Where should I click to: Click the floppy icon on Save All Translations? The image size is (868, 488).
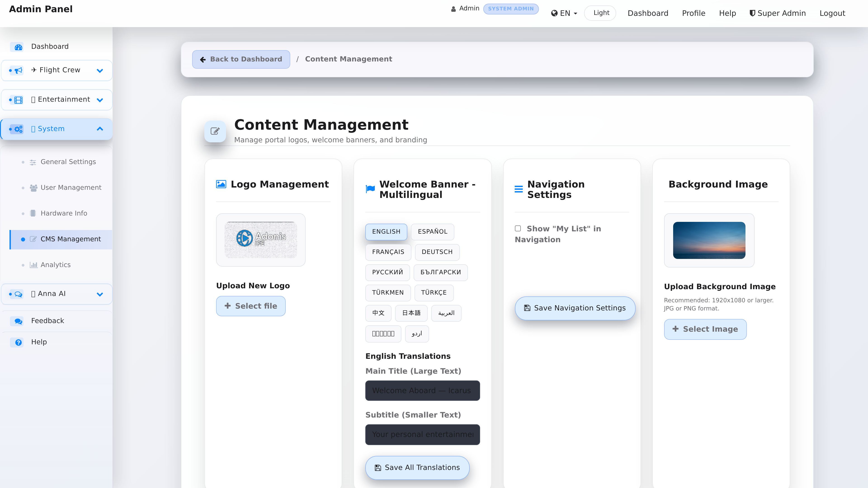(378, 468)
